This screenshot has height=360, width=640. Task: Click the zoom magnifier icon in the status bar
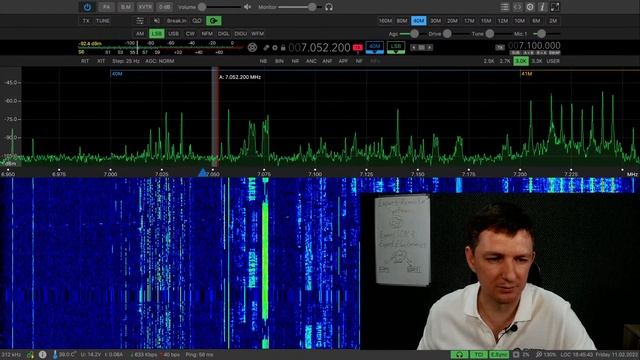(539, 355)
